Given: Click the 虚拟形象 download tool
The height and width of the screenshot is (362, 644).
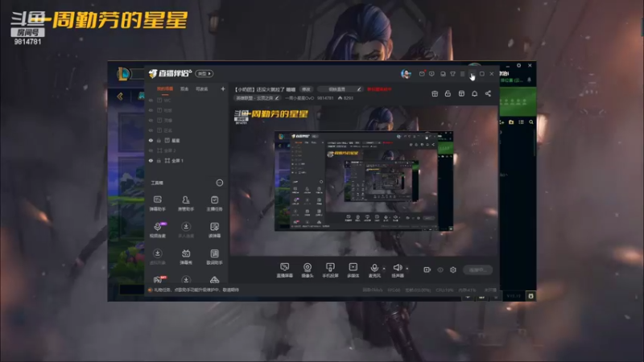Looking at the screenshot, I should (157, 257).
